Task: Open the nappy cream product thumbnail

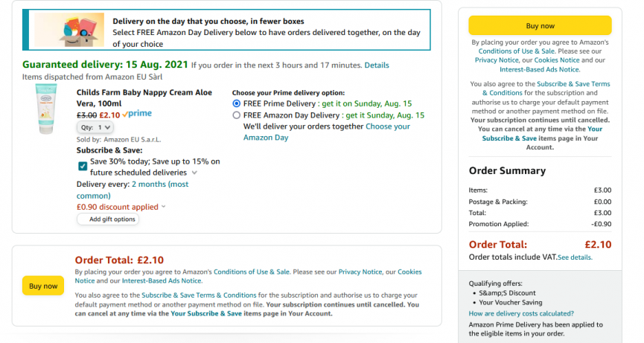Action: [x=46, y=109]
